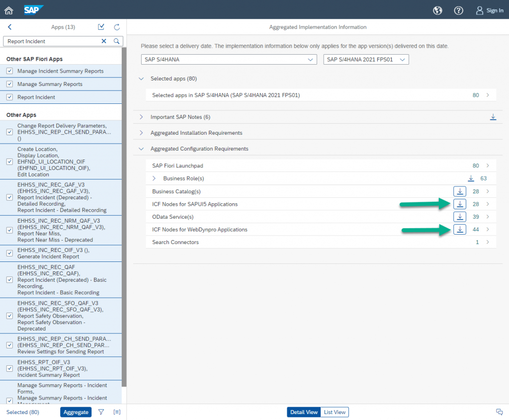Open the Search Connectors row
509x420 pixels.
pos(321,242)
